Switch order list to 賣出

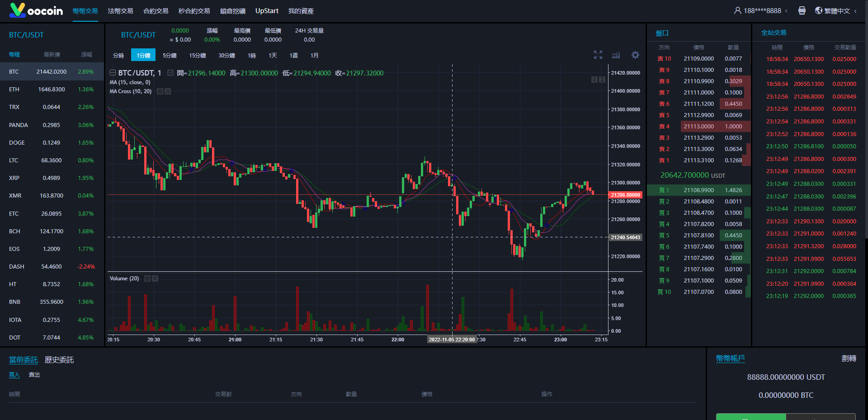pyautogui.click(x=34, y=375)
